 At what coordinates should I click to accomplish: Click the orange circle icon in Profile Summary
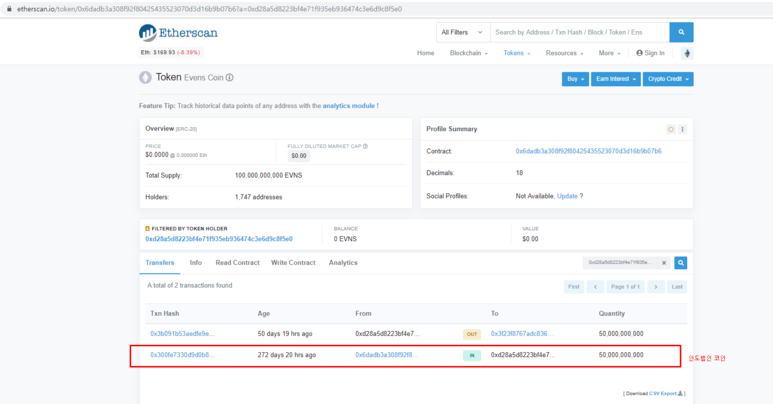(x=670, y=129)
